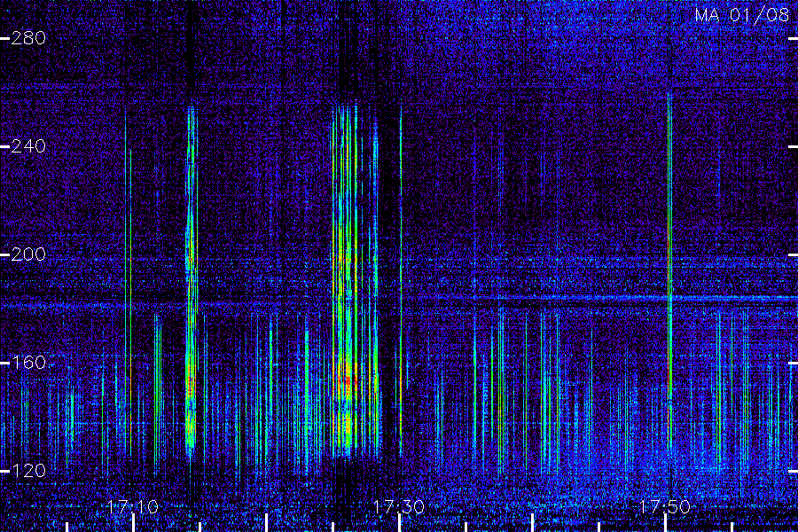Viewport: 798px width, 532px height.
Task: Click the tick mark below 17:10
Action: (133, 523)
